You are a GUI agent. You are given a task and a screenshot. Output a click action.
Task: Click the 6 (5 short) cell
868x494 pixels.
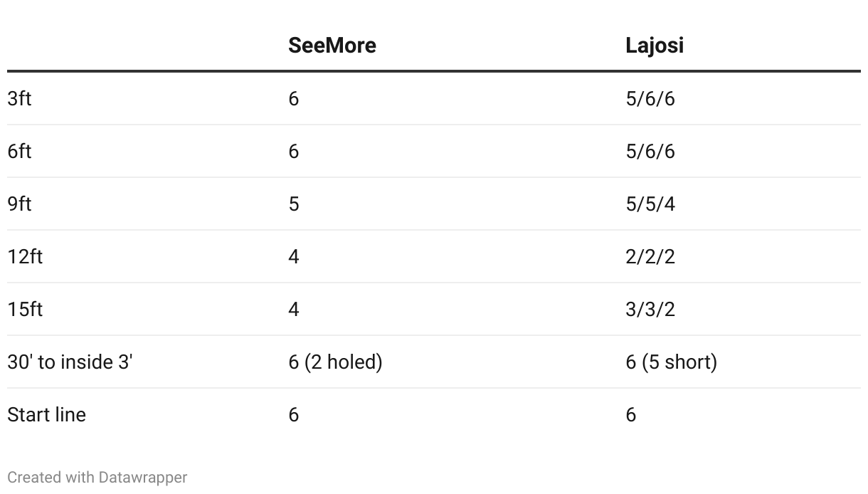(x=671, y=362)
